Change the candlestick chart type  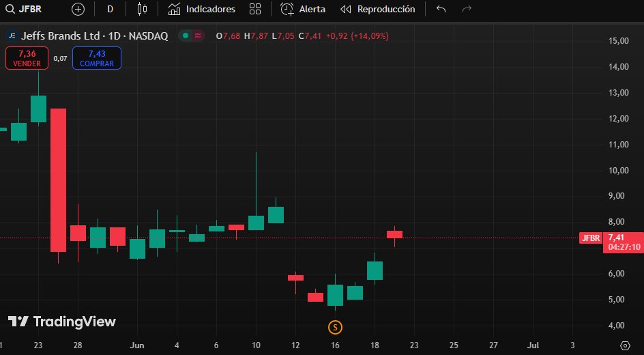pyautogui.click(x=142, y=9)
